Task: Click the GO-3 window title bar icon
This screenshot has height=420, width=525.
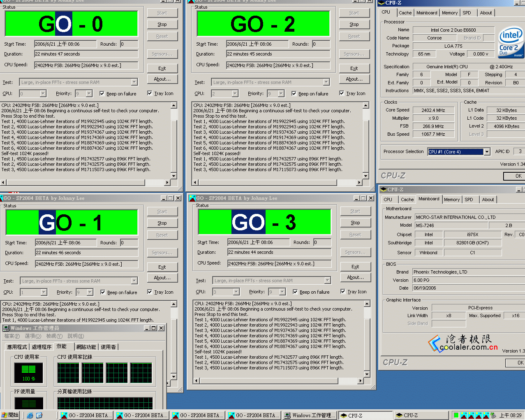Action: [x=192, y=198]
